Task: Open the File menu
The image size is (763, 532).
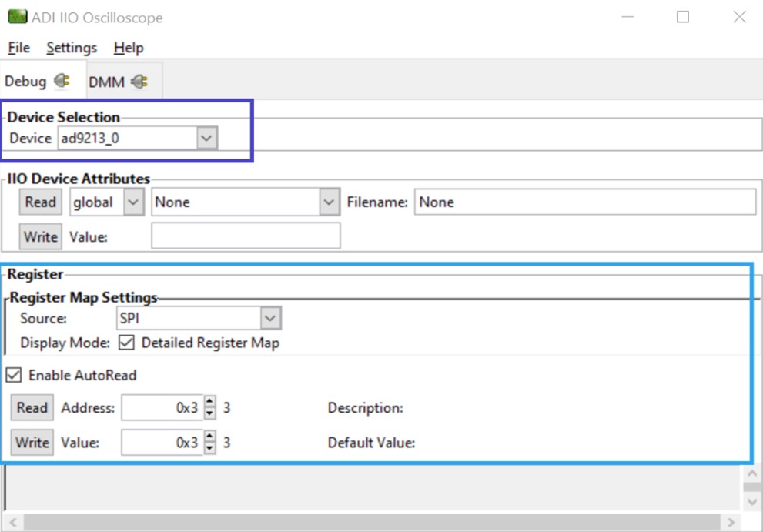Action: click(18, 48)
